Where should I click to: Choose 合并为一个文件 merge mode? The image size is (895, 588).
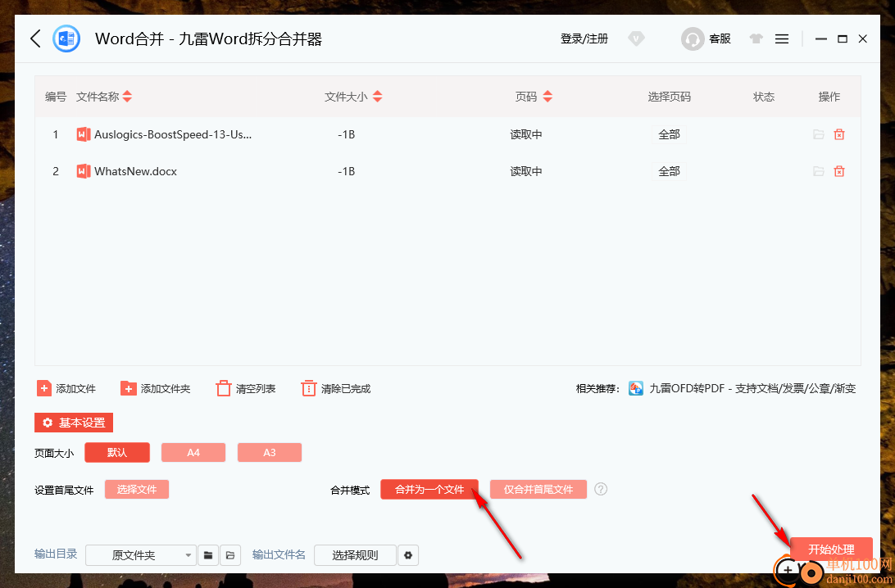429,490
